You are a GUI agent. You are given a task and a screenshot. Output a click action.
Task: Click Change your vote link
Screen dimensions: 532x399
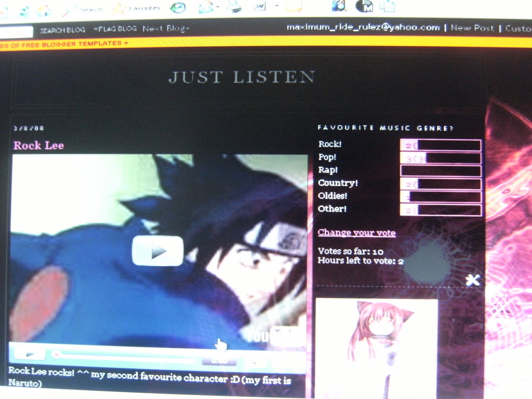(356, 232)
